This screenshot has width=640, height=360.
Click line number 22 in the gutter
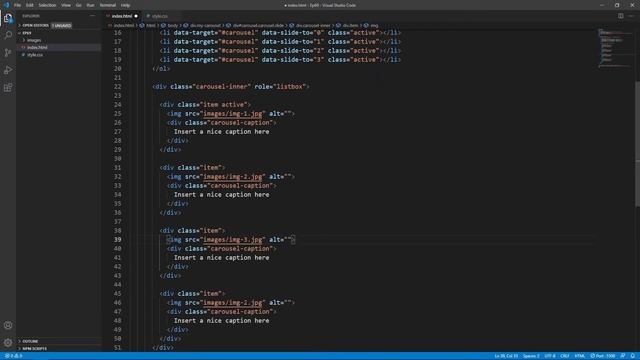click(x=118, y=87)
